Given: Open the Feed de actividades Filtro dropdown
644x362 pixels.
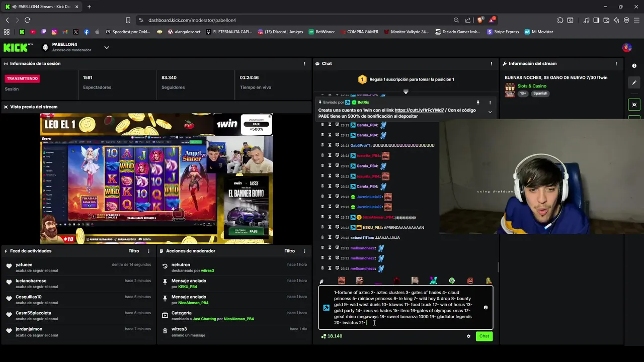Looking at the screenshot, I should pos(133,251).
